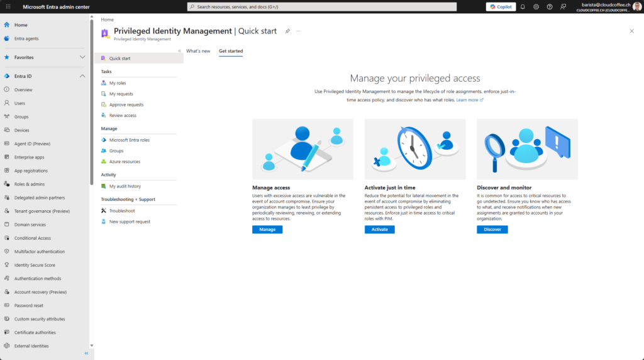Click the Devices icon in sidebar
644x360 pixels.
pos(6,130)
